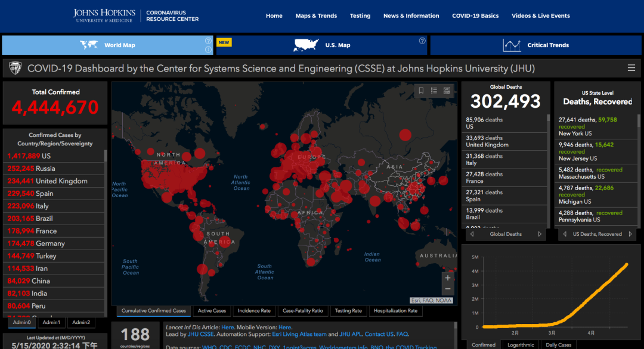Click the USA map icon in U.S. Map tab

(x=306, y=45)
